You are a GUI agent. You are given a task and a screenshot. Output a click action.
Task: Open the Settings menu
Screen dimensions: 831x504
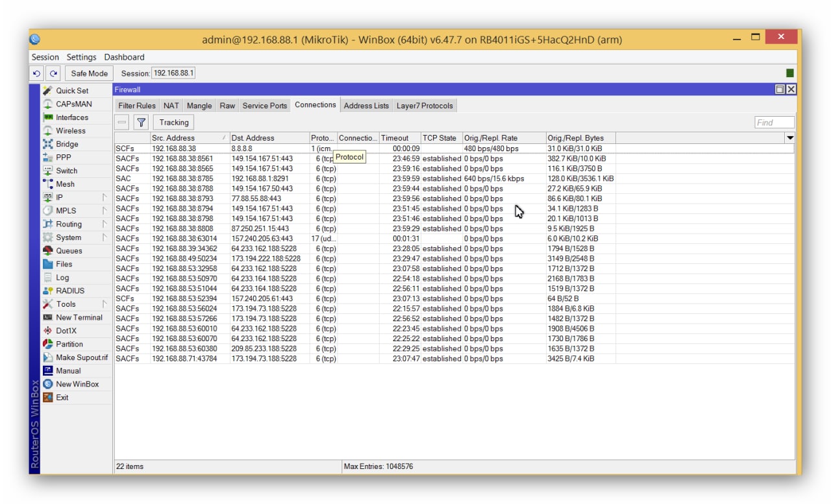(x=81, y=57)
